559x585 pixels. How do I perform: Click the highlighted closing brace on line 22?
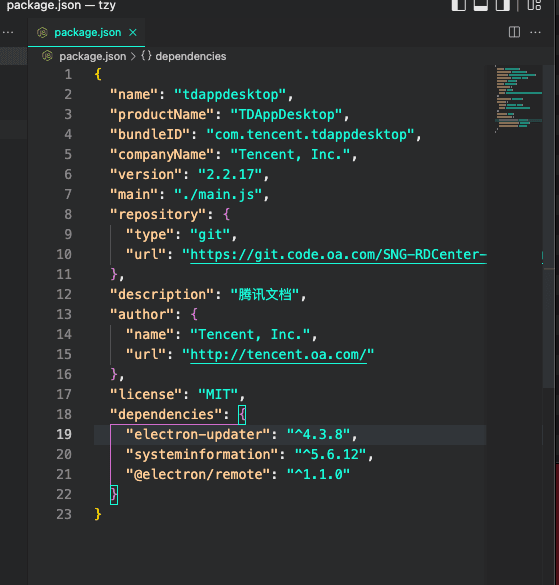114,495
